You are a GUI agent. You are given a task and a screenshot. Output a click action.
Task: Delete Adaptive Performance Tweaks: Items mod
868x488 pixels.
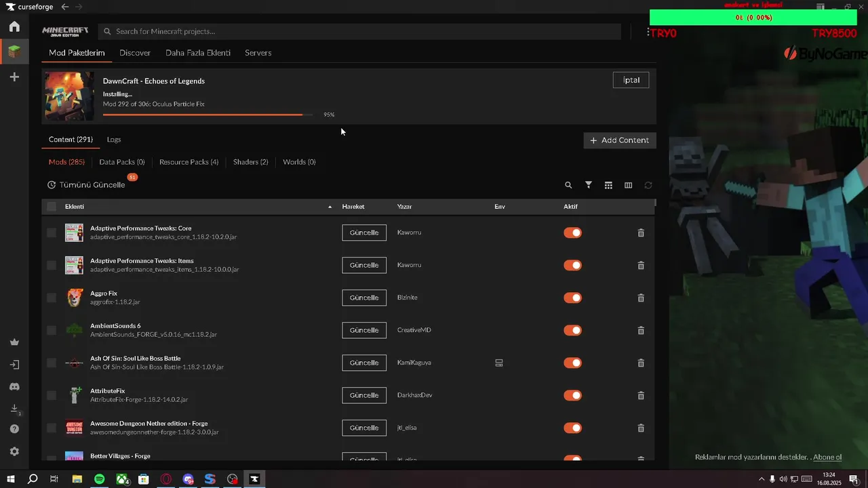tap(641, 265)
